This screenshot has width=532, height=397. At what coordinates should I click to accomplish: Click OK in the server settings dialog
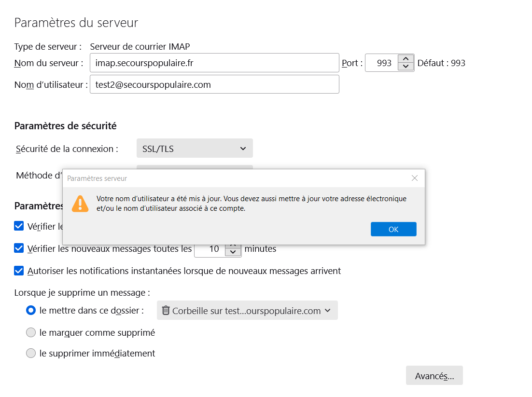[393, 229]
